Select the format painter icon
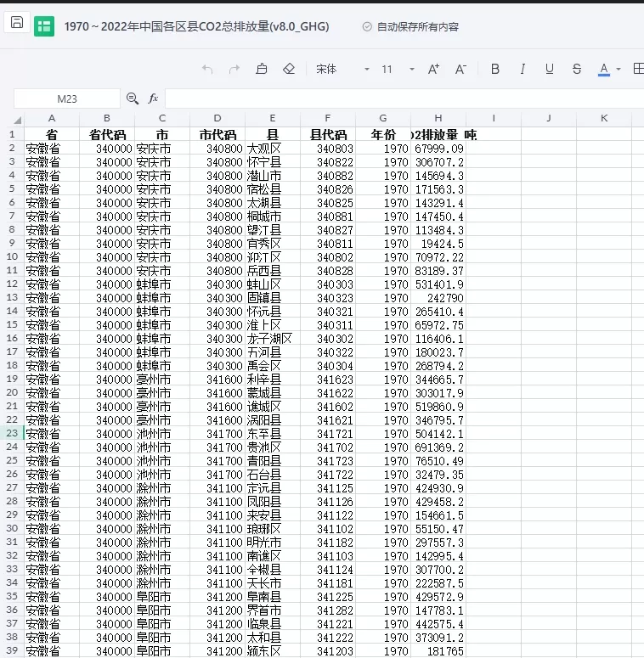 pyautogui.click(x=262, y=69)
